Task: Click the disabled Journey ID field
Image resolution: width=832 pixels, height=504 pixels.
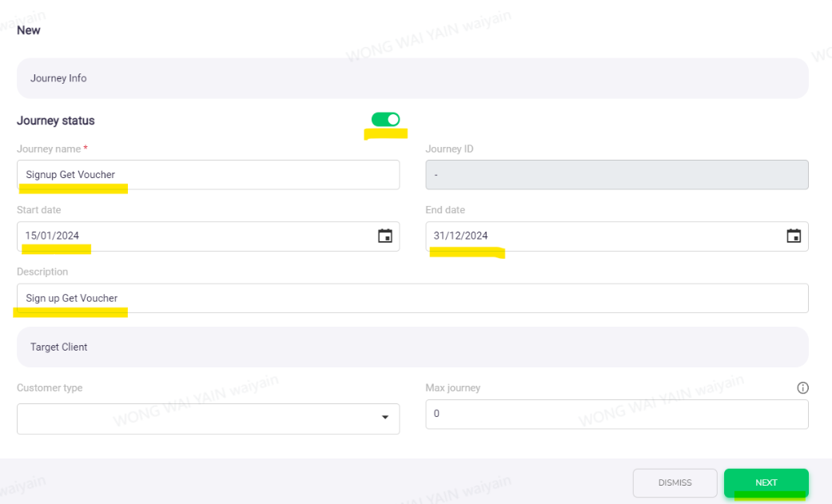Action: tap(615, 174)
